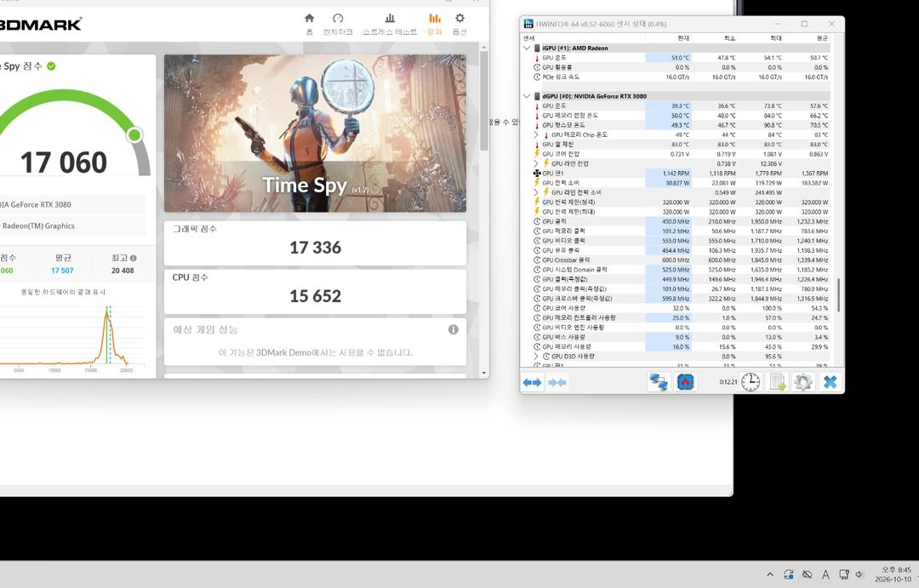Select the GPU 비디오 클럭 row
This screenshot has height=588, width=919.
click(x=680, y=241)
